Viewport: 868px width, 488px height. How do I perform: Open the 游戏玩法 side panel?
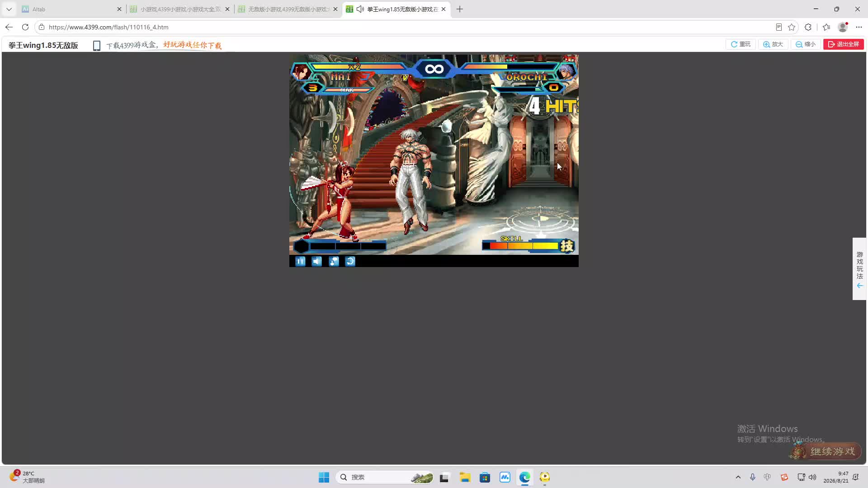coord(859,269)
